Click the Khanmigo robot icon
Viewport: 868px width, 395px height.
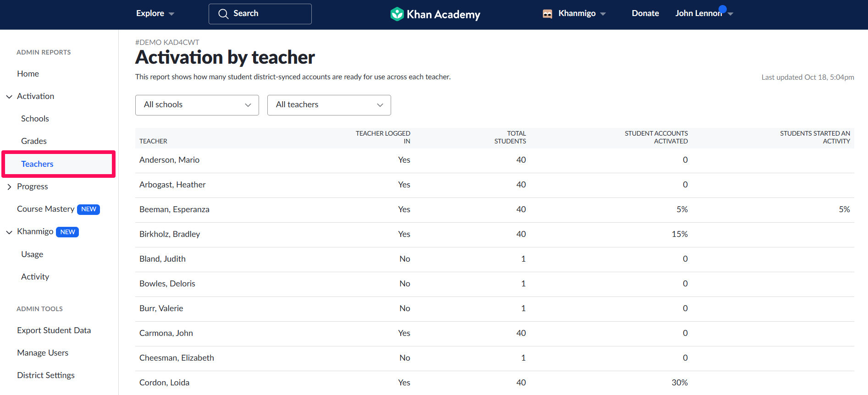click(x=547, y=14)
